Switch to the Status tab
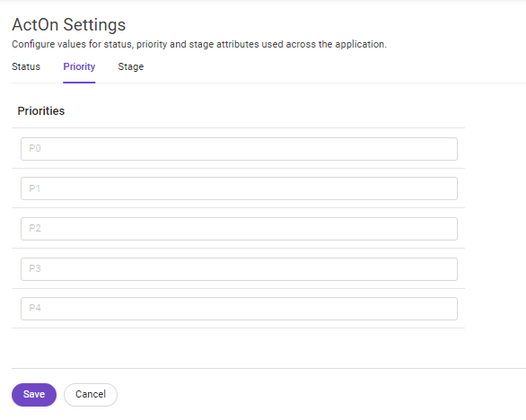This screenshot has width=526, height=420. click(26, 66)
